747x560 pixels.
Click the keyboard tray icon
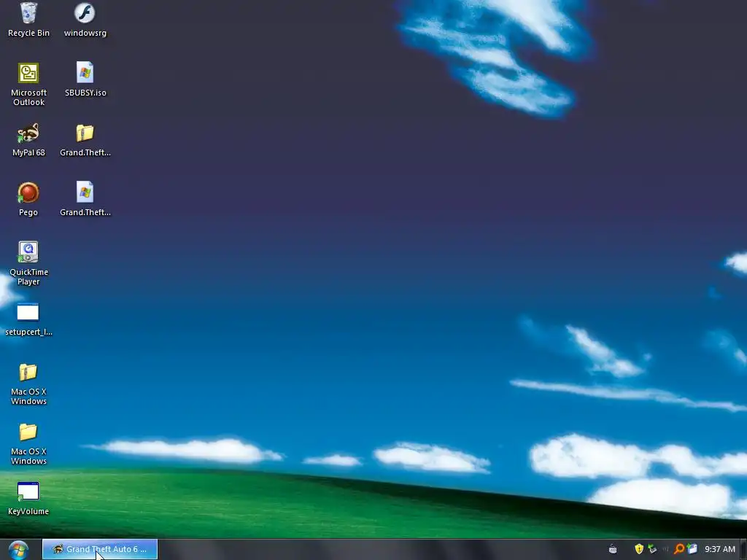click(x=613, y=549)
